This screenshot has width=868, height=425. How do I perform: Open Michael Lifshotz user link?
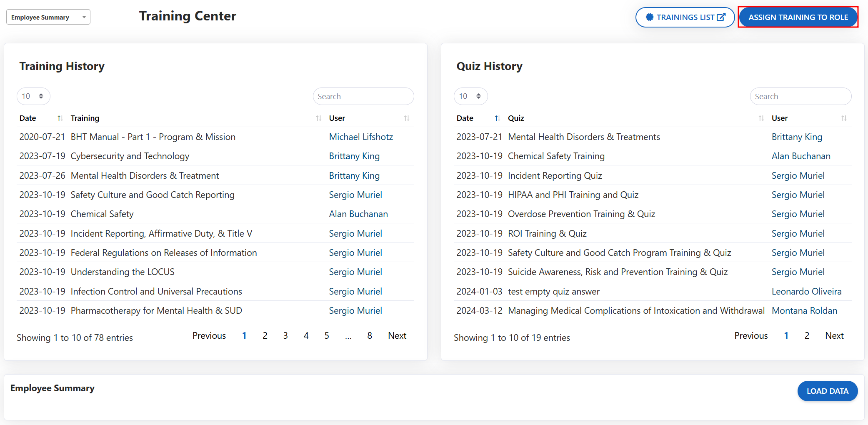[361, 137]
